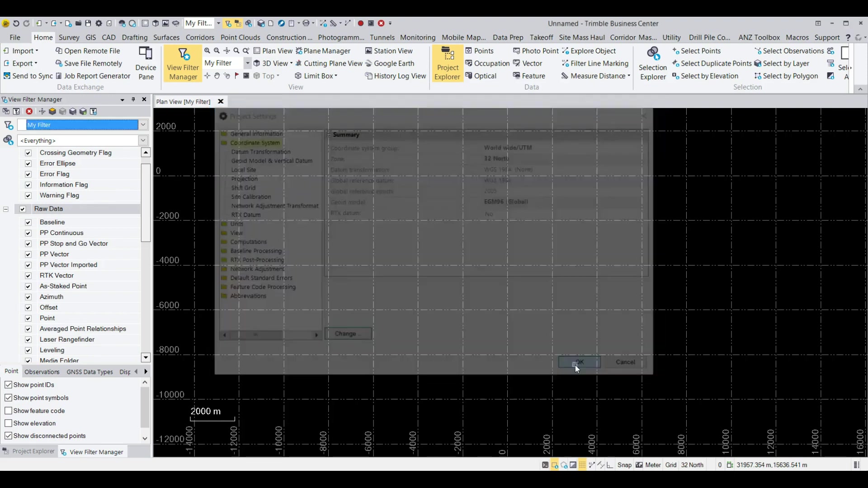Toggle Show disconnected points
Screen dimensions: 868x488
click(x=8, y=436)
